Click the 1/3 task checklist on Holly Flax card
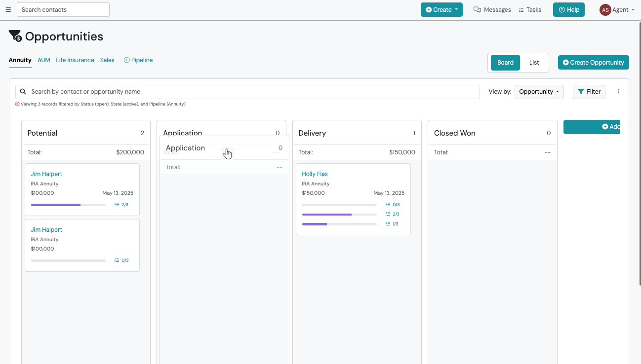 point(392,224)
